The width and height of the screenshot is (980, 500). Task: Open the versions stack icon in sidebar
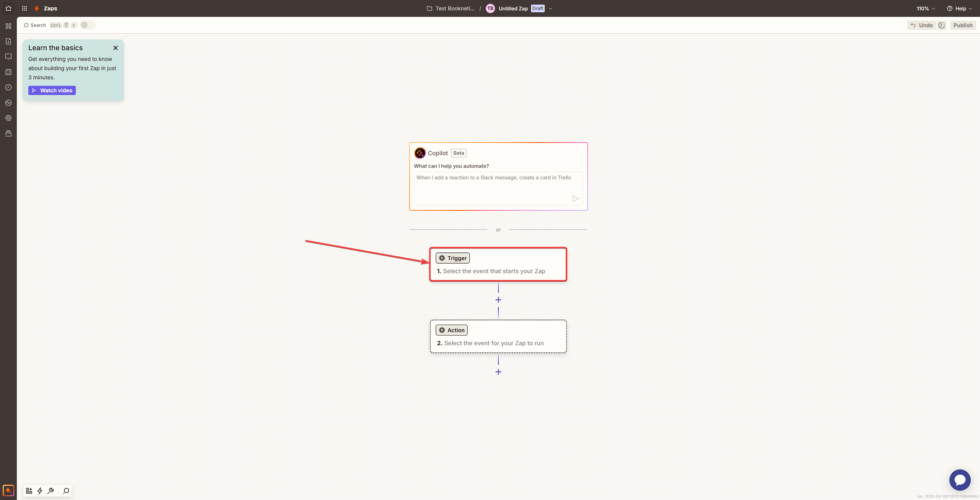(x=8, y=133)
